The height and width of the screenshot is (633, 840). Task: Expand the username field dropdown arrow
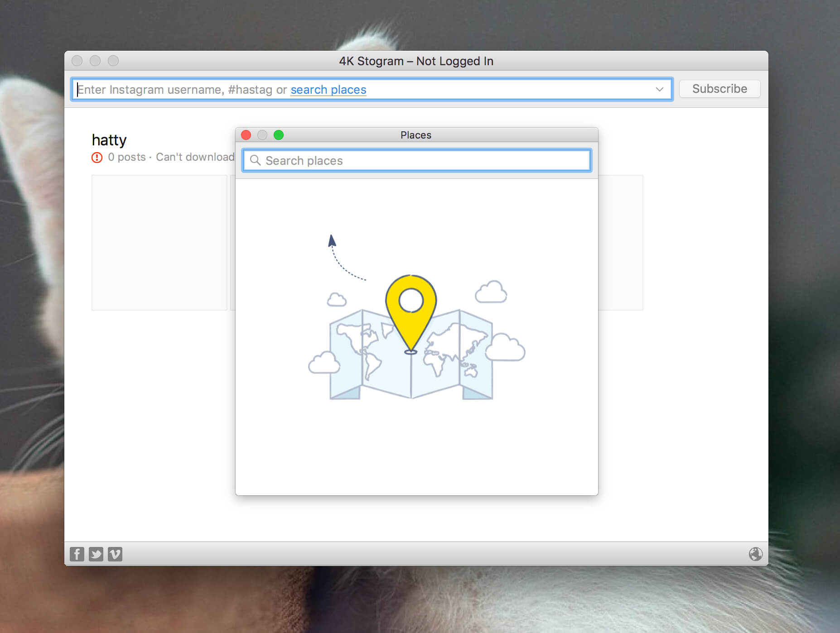coord(659,89)
